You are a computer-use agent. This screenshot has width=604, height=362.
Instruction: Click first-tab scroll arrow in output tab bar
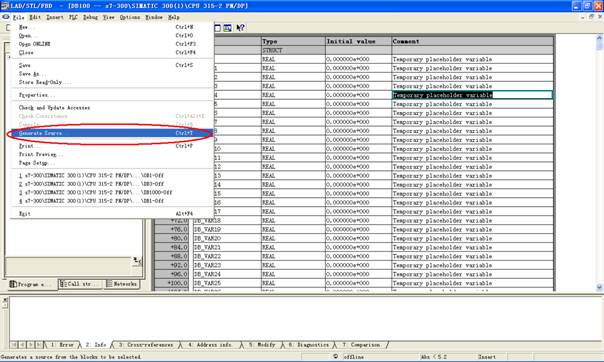(14, 345)
